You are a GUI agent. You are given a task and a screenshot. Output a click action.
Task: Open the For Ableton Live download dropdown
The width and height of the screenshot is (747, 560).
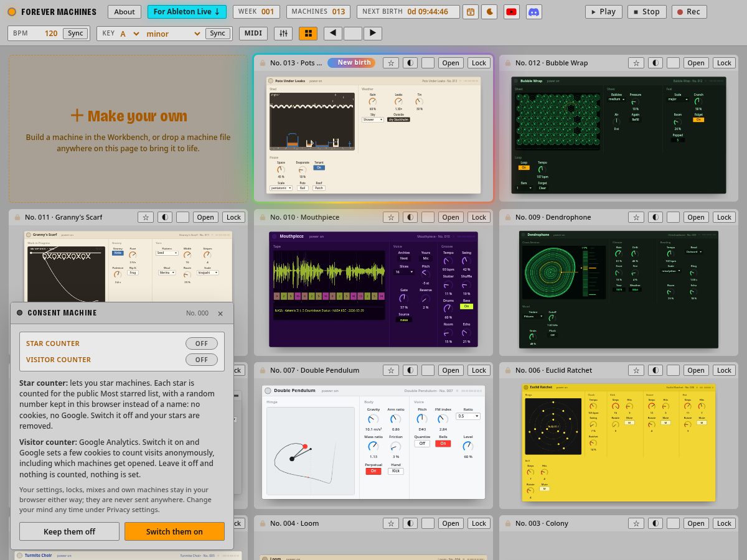coord(187,11)
